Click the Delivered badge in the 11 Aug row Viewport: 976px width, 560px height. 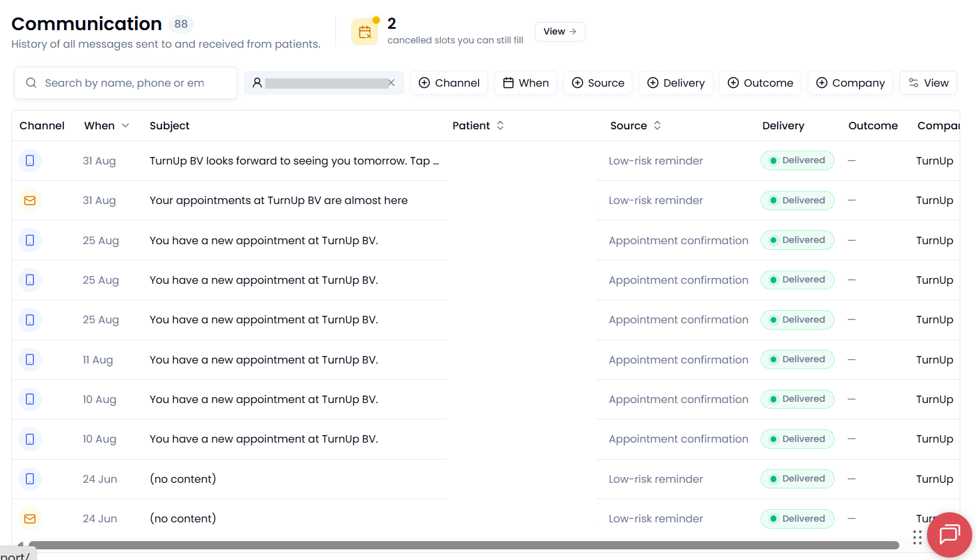click(798, 360)
